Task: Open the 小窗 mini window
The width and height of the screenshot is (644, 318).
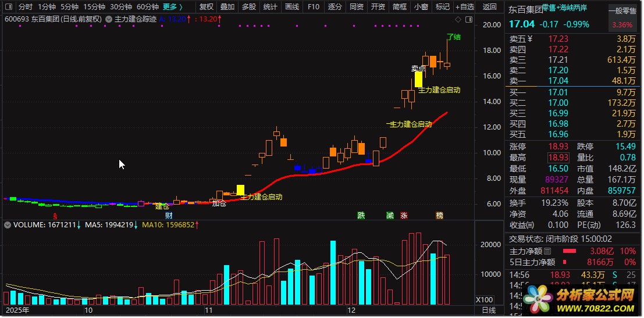Action: pyautogui.click(x=421, y=7)
